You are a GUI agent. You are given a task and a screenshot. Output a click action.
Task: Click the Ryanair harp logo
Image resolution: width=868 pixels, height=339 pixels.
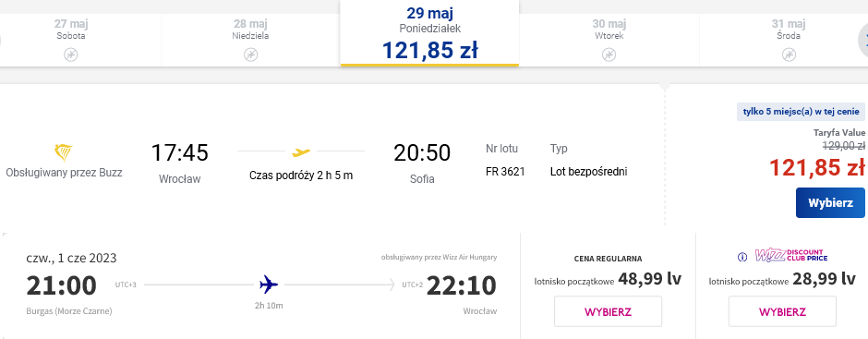pos(64,152)
